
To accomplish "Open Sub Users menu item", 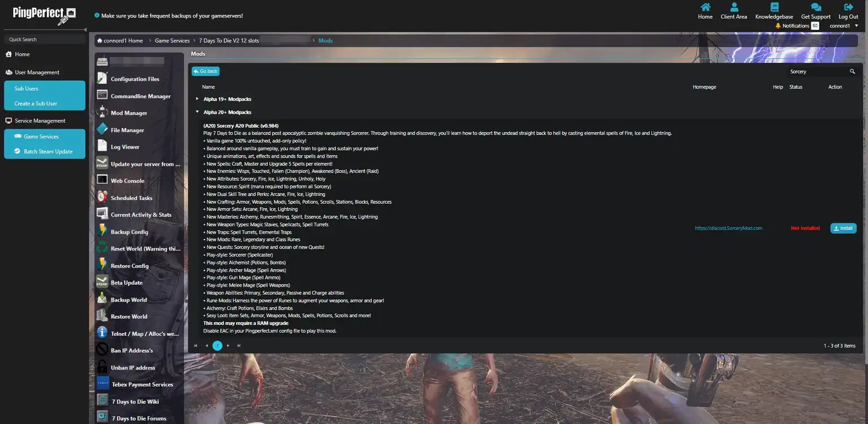I will (x=27, y=89).
